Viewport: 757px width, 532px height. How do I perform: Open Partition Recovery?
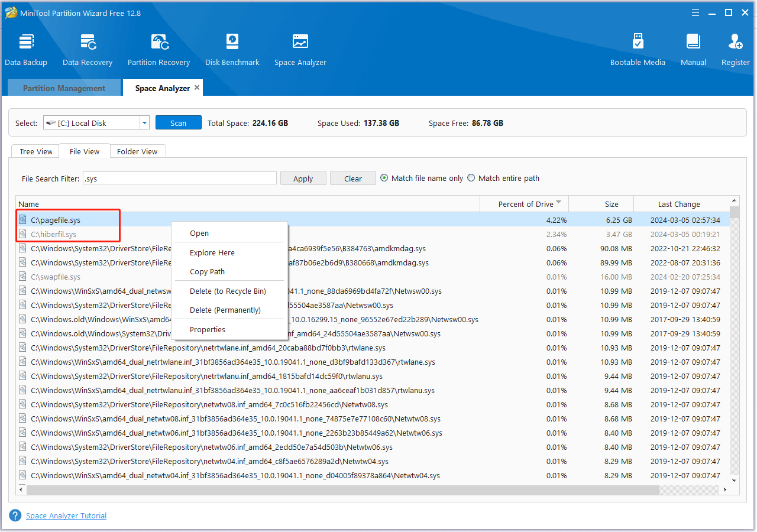click(158, 50)
